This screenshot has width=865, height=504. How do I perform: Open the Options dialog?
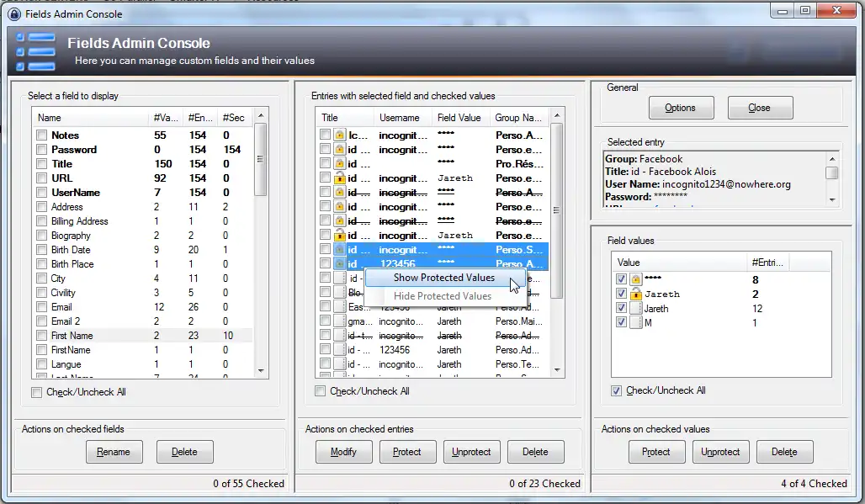click(681, 108)
